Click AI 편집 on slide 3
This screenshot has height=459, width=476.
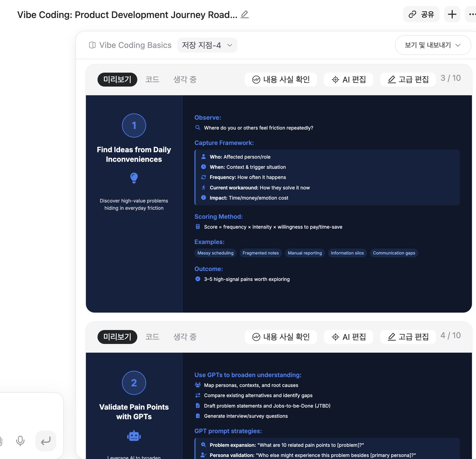point(348,80)
